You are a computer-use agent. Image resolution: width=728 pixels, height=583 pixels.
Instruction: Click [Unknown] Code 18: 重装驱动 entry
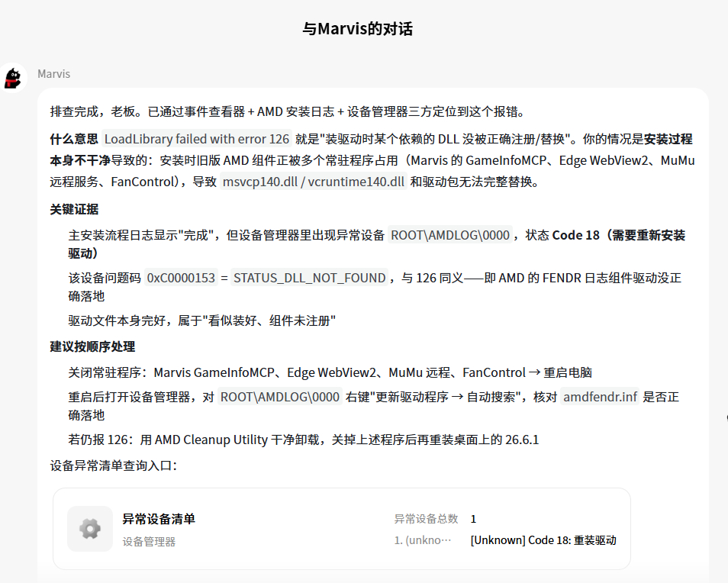(543, 540)
